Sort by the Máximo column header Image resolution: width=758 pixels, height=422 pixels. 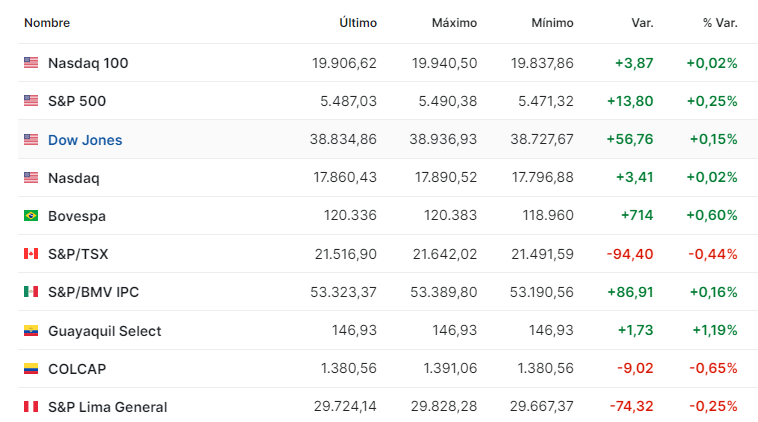click(454, 23)
